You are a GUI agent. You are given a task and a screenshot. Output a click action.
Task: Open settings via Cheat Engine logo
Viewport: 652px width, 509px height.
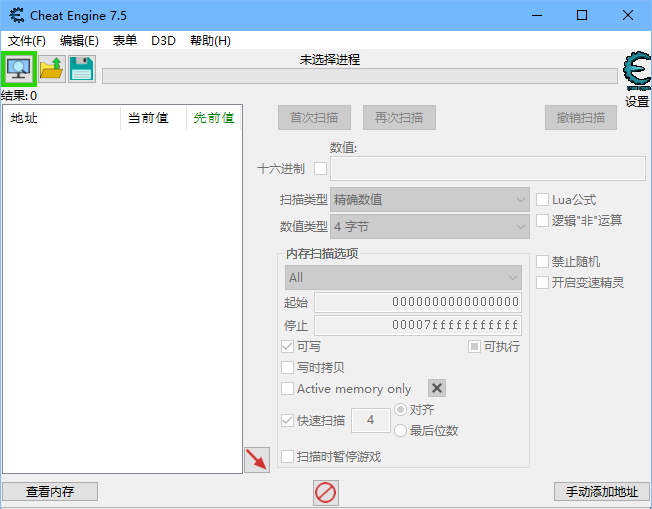[x=637, y=71]
